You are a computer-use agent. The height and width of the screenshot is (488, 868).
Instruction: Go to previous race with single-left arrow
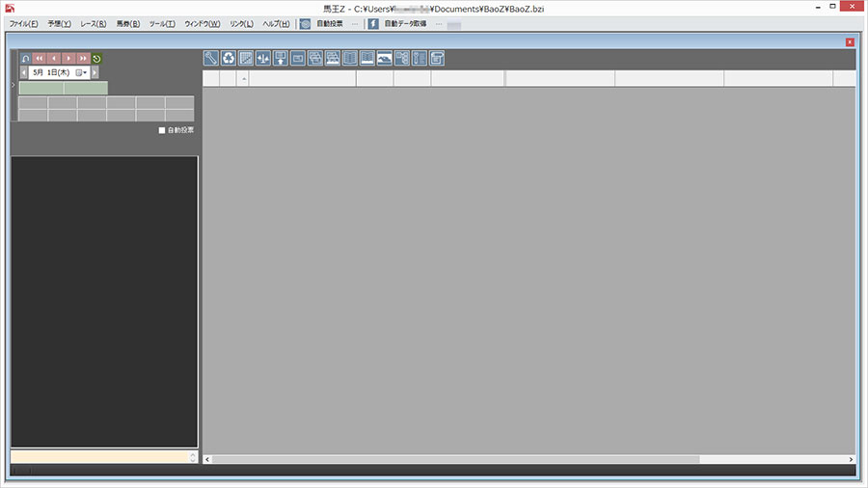coord(54,58)
